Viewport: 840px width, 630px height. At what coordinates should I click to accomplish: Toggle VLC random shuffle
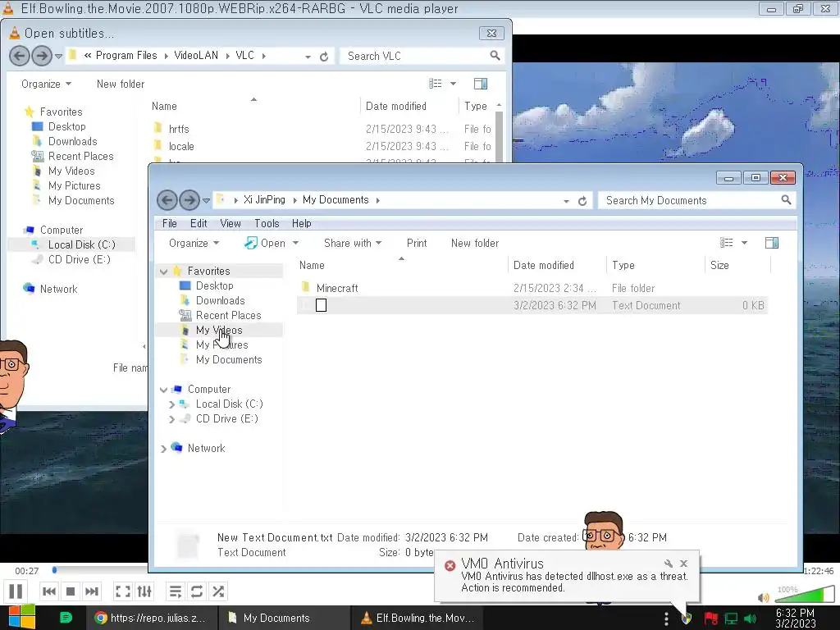coord(218,591)
